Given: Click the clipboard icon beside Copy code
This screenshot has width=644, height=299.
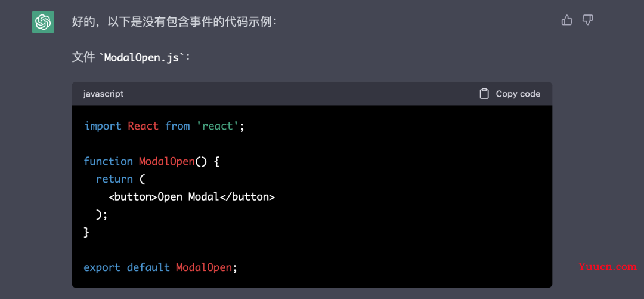Looking at the screenshot, I should click(484, 94).
